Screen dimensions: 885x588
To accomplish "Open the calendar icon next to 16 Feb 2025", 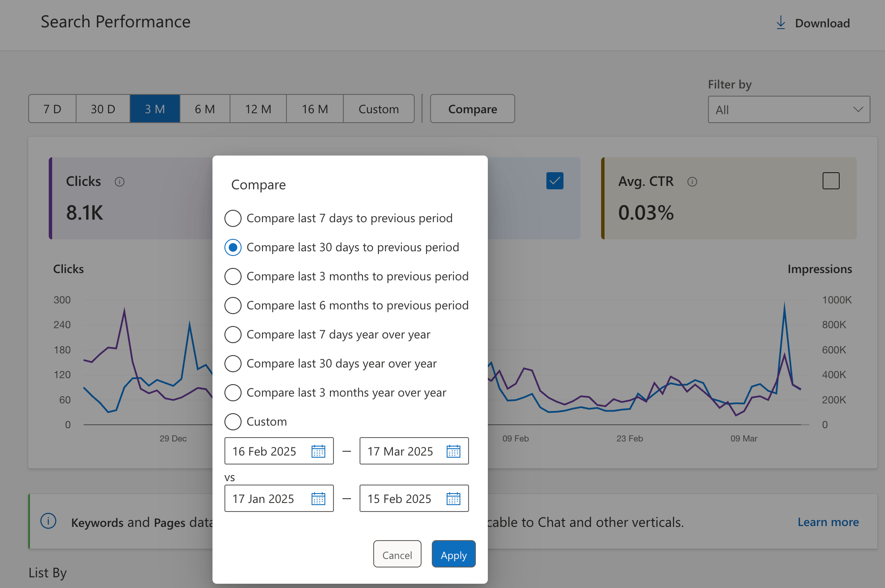I will 319,451.
